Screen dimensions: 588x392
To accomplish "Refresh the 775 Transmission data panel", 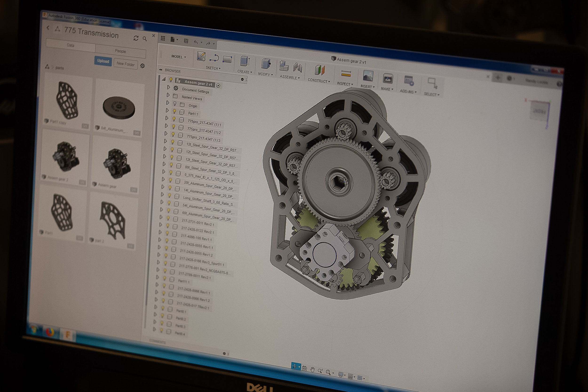I will [x=136, y=38].
